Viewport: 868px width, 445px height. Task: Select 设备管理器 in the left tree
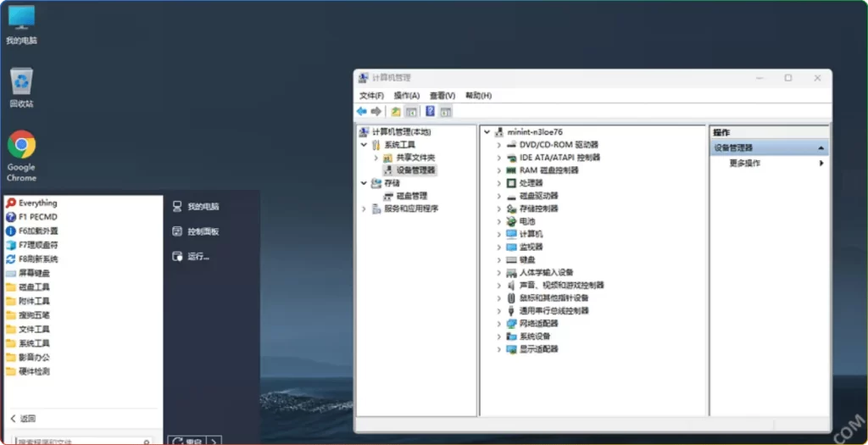click(x=415, y=170)
